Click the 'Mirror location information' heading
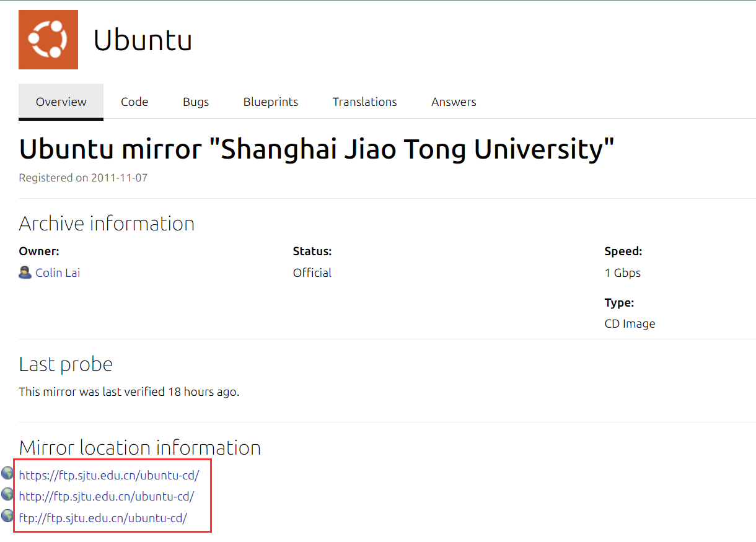The height and width of the screenshot is (542, 756). 140,447
